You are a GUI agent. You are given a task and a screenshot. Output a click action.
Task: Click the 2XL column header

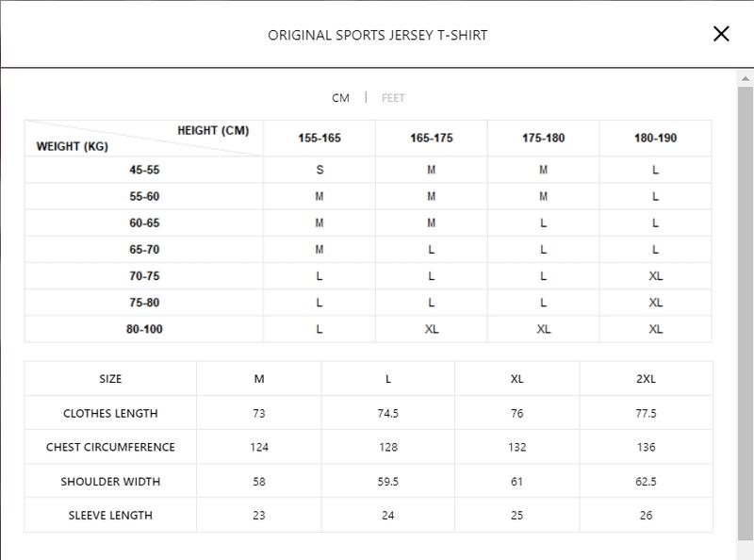point(645,380)
